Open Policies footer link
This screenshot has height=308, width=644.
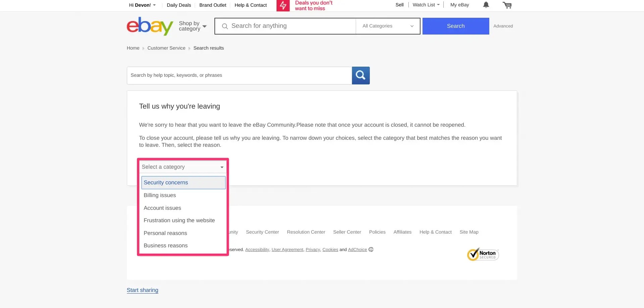point(377,232)
